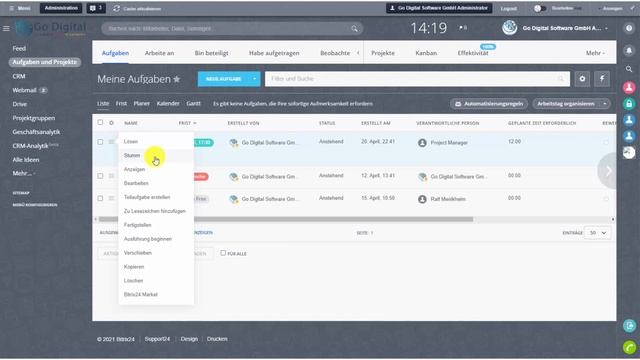Viewport: 640px width, 360px height.
Task: Click the horizontal table scrollbar
Action: point(286,219)
